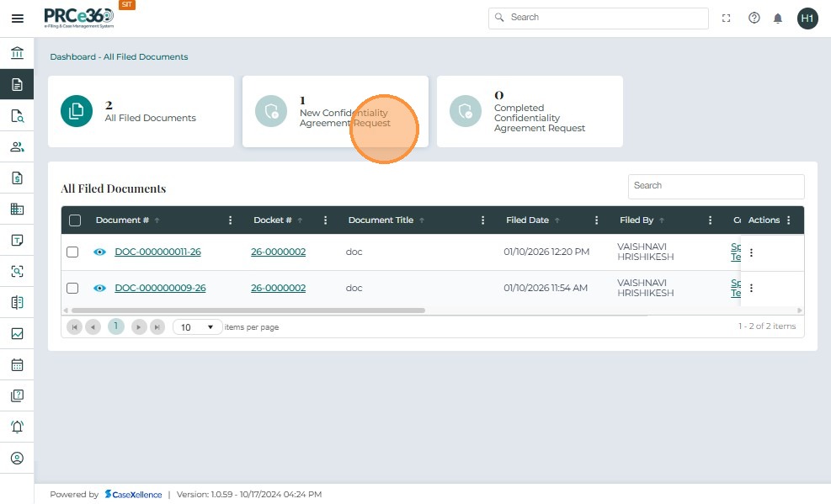Open the notifications bell in header

coord(777,19)
